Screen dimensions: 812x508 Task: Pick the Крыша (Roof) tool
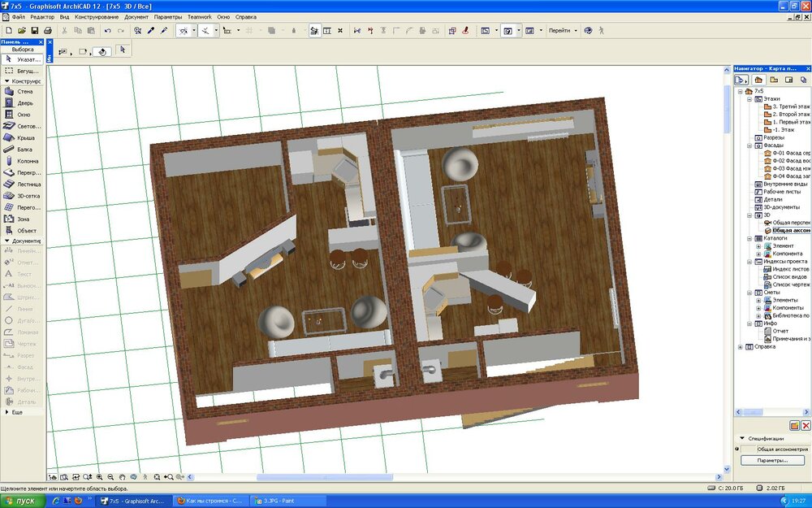(23, 137)
